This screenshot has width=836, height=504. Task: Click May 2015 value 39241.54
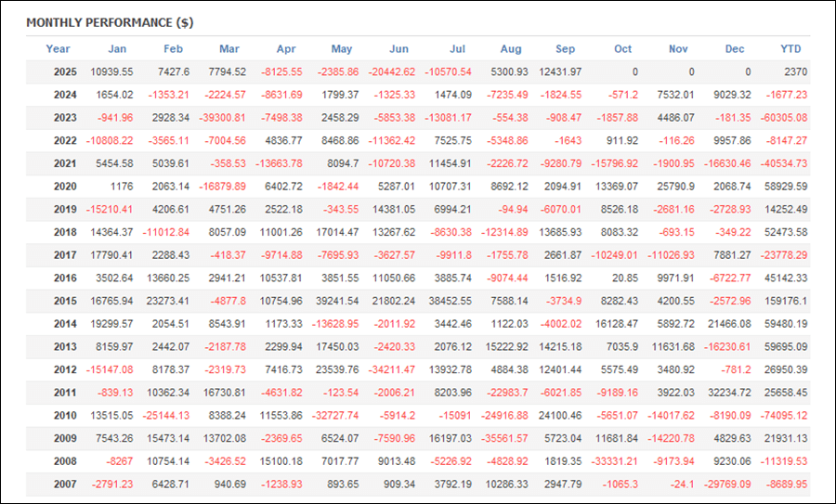pyautogui.click(x=335, y=302)
